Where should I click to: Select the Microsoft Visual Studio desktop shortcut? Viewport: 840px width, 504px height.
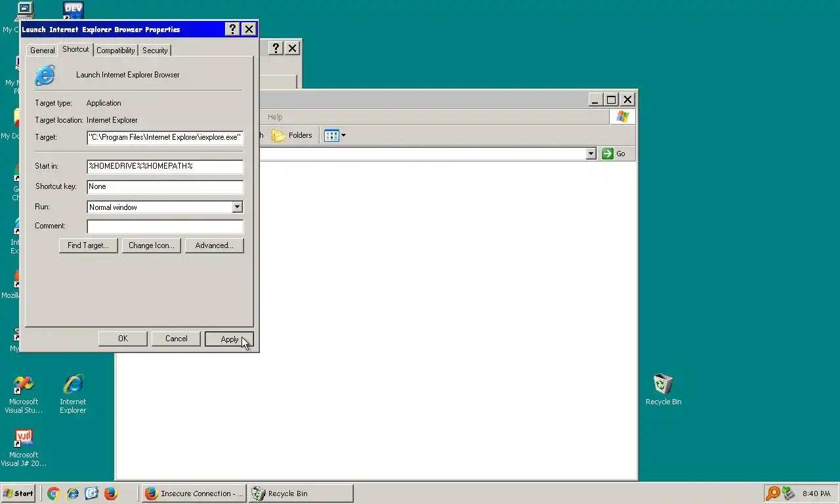click(x=24, y=394)
